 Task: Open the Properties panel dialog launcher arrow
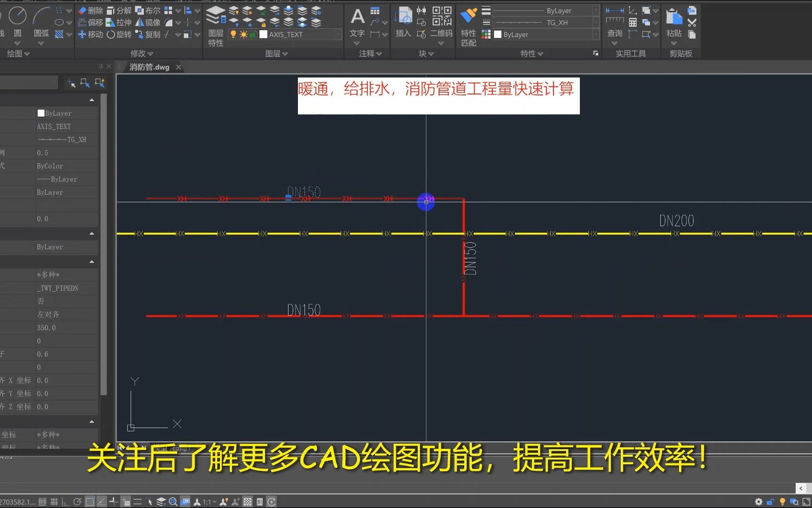point(596,53)
